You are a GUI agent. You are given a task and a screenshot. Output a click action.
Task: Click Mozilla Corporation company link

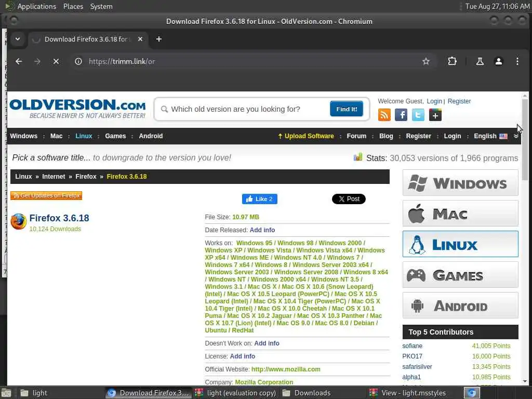[264, 382]
